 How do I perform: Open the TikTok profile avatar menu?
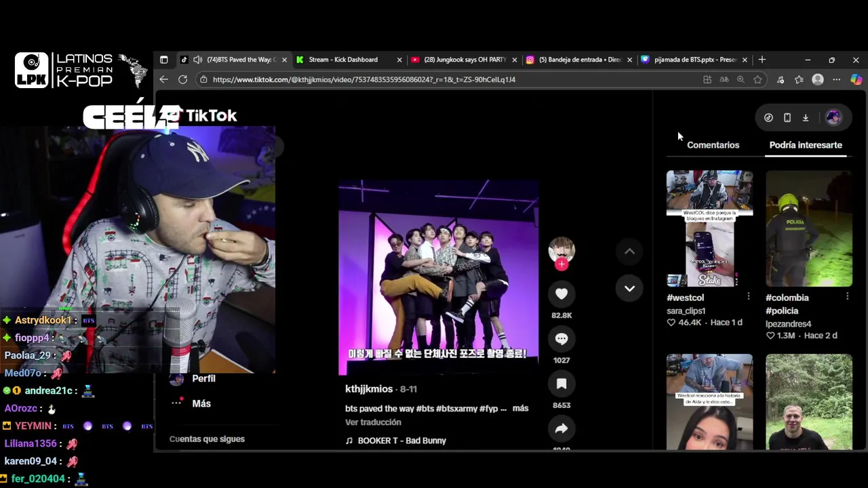(833, 118)
